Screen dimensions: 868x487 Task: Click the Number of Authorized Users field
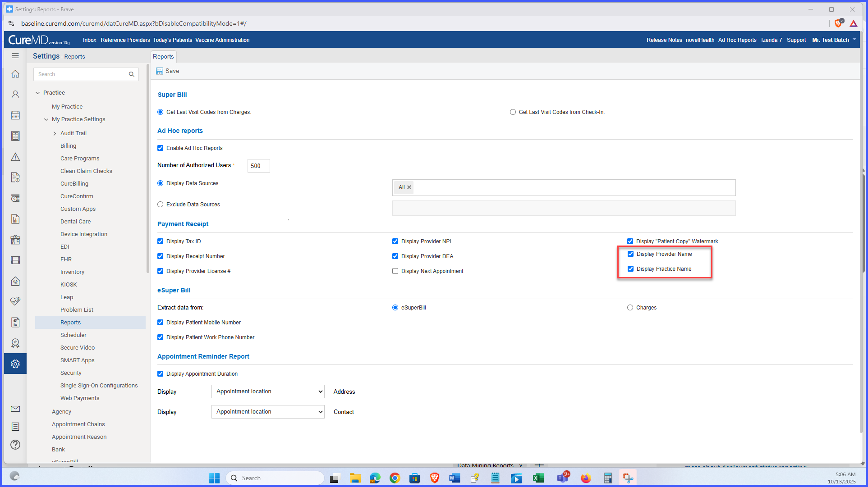pos(258,166)
